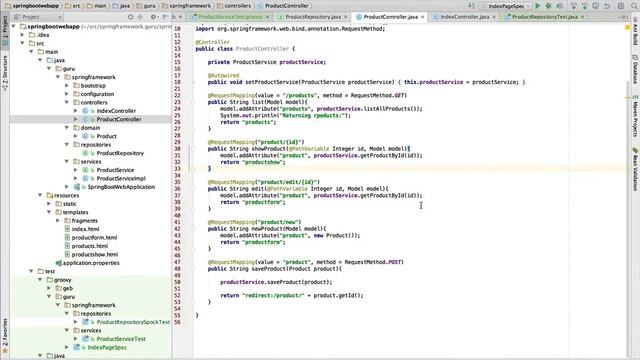The image size is (640, 360).
Task: Open Search Everywhere magnifier icon
Action: (x=634, y=6)
